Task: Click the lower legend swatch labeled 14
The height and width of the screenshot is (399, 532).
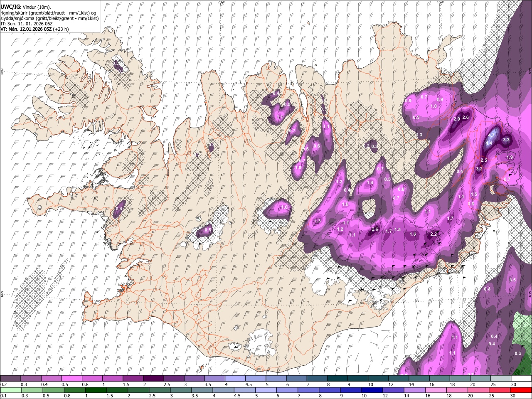Action: [x=415, y=390]
